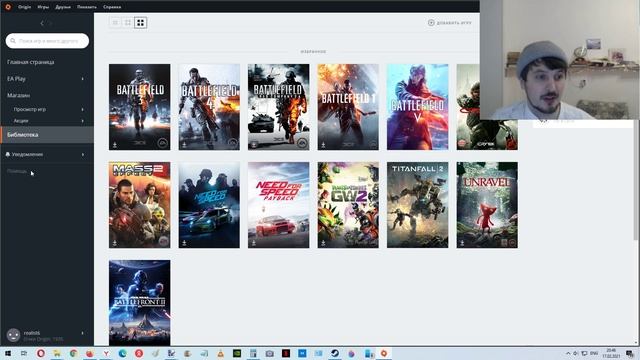Open the Помощь link
The image size is (640, 360).
[x=17, y=171]
